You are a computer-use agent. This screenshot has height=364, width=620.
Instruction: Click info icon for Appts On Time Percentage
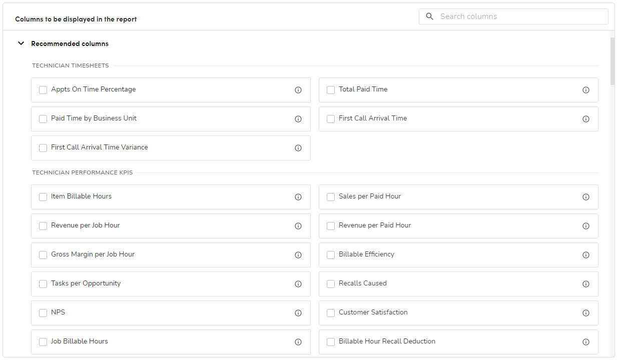tap(298, 90)
